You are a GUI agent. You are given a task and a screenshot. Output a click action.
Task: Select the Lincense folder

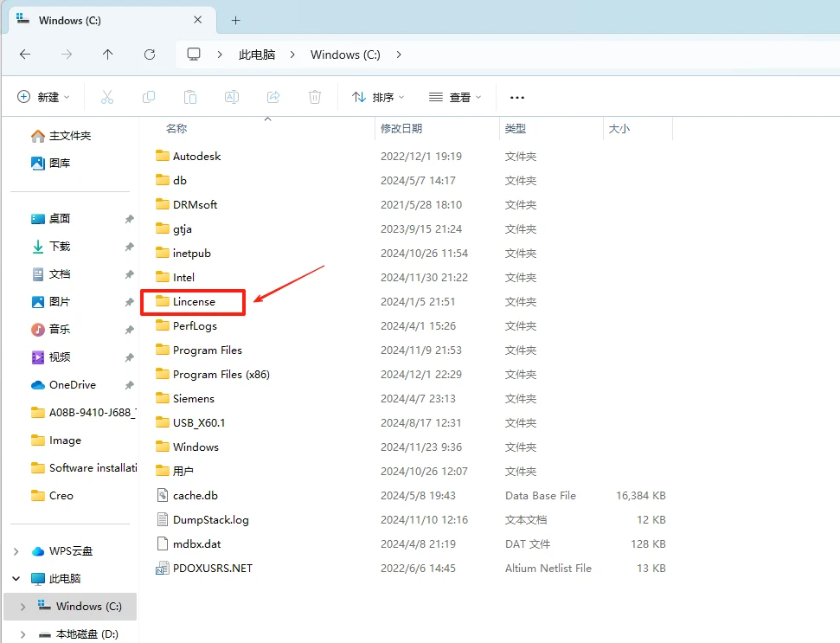[185, 302]
